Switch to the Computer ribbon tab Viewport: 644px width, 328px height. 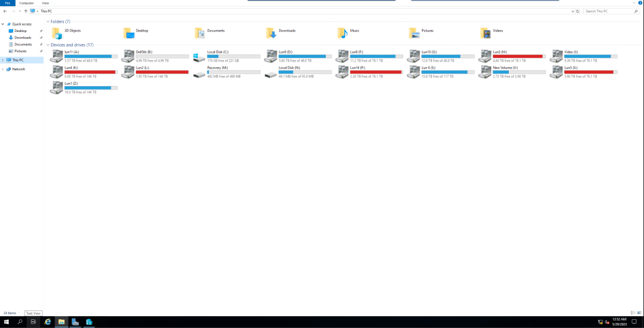coord(27,3)
